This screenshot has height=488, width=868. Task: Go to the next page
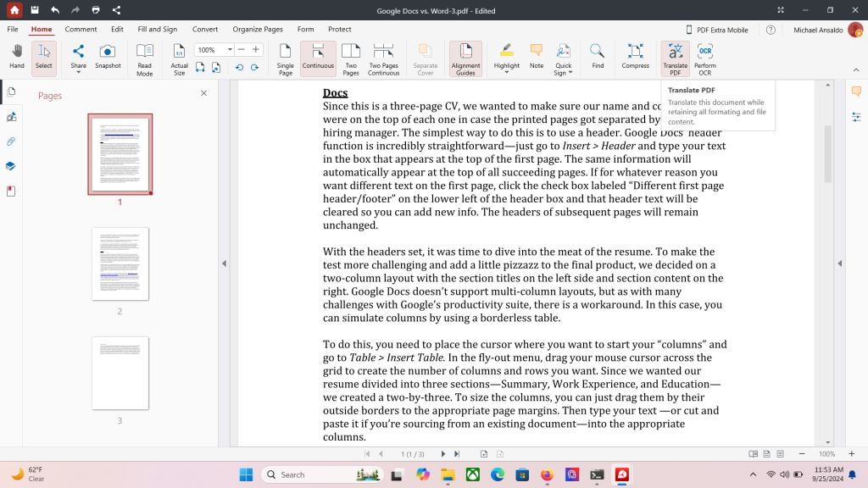tap(442, 454)
